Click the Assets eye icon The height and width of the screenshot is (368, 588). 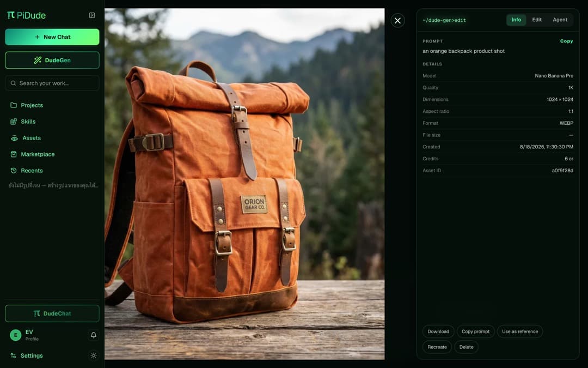pyautogui.click(x=14, y=138)
